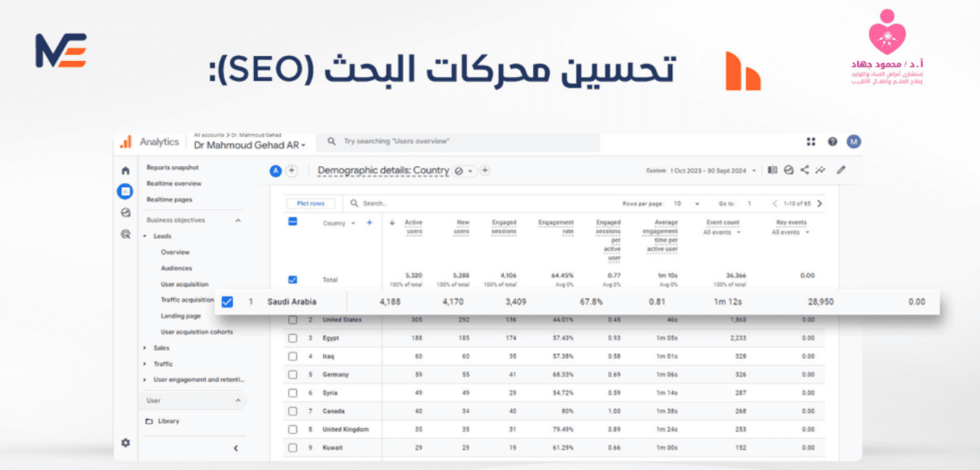Click the top Analytics search box
Screen dimensions: 980x470
pyautogui.click(x=465, y=142)
